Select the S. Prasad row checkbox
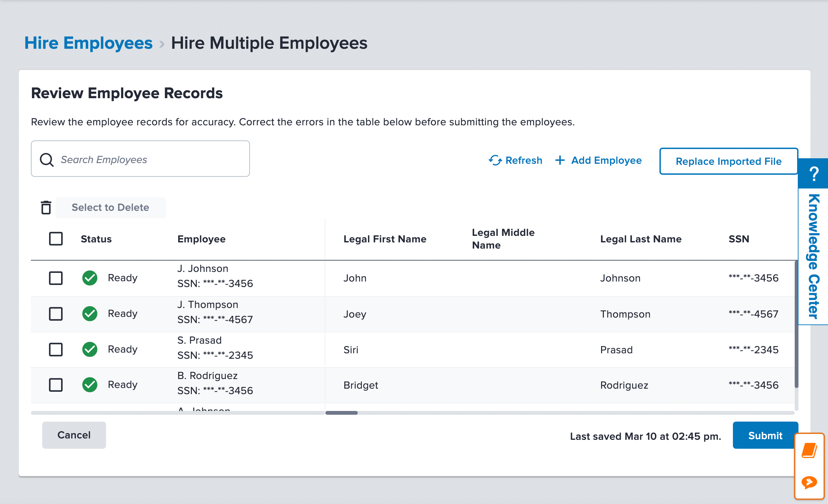Viewport: 828px width, 504px height. point(56,350)
